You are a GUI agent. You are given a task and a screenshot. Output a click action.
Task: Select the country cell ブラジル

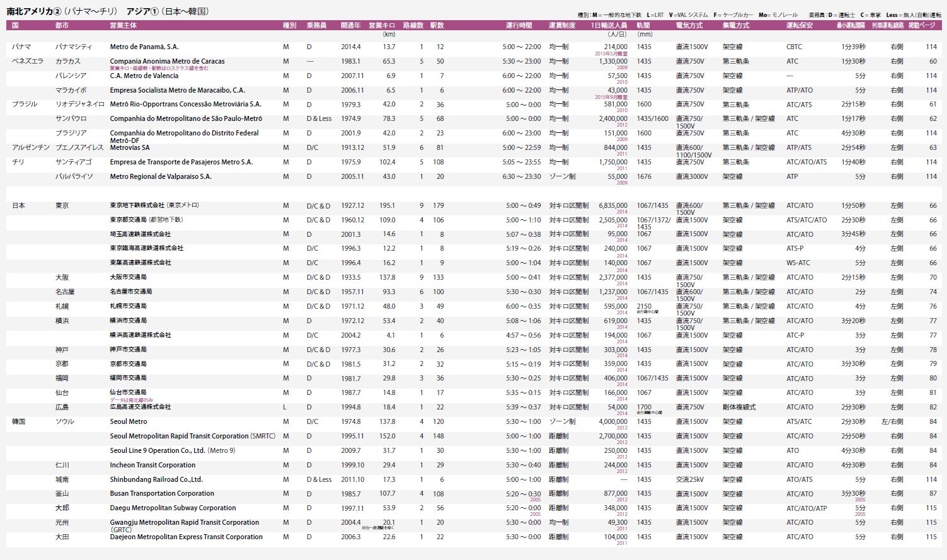pos(25,105)
